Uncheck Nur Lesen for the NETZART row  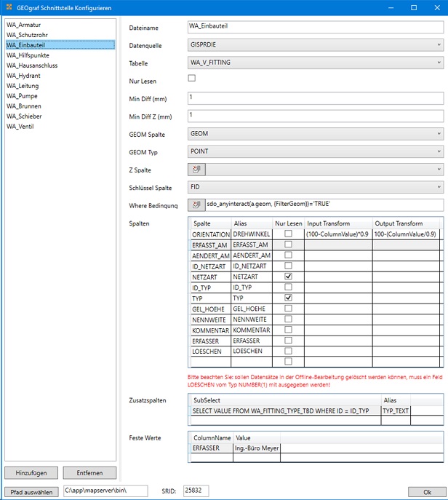point(289,277)
